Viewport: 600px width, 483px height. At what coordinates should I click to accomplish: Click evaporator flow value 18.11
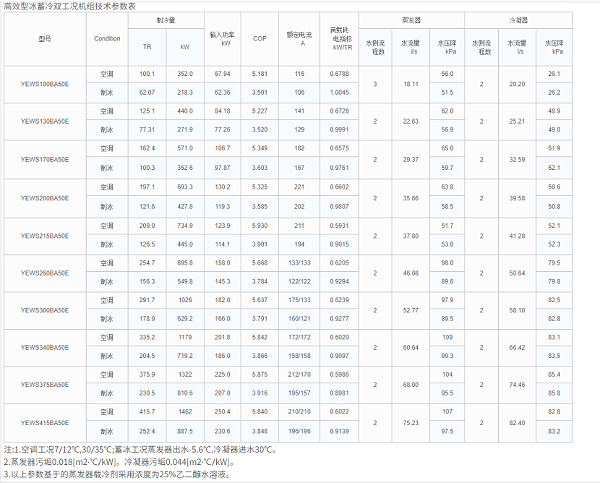[x=411, y=84]
